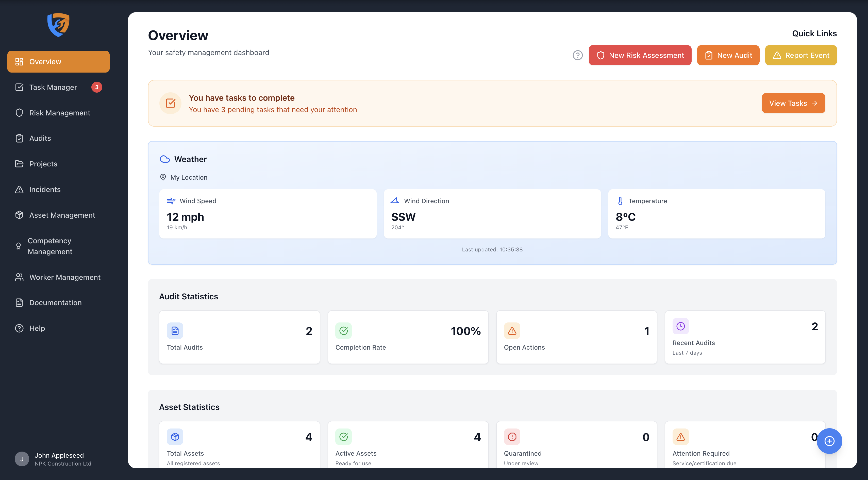
Task: Click View Tasks in the pending tasks banner
Action: pyautogui.click(x=793, y=103)
